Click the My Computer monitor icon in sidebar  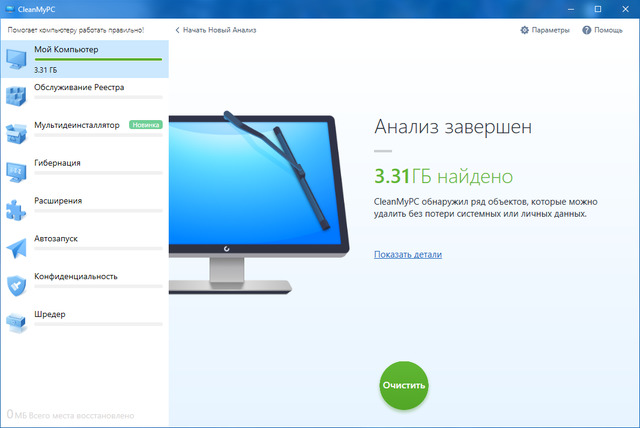(16, 59)
